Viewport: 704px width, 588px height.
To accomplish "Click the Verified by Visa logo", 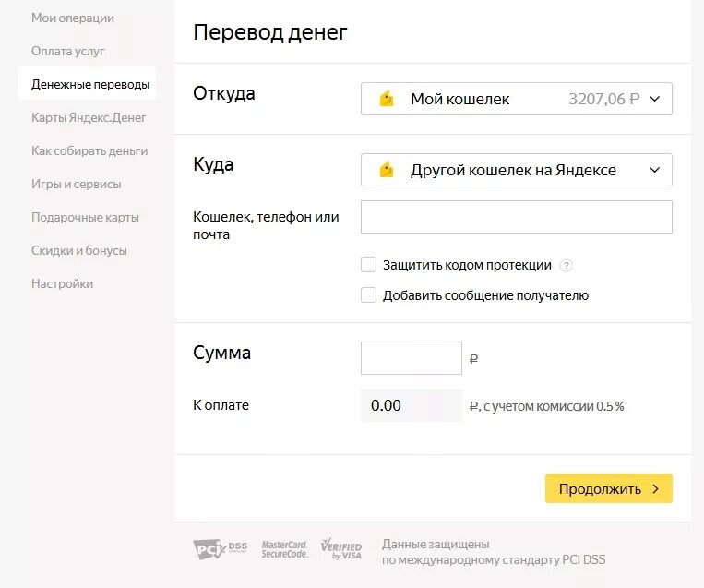I will [341, 548].
